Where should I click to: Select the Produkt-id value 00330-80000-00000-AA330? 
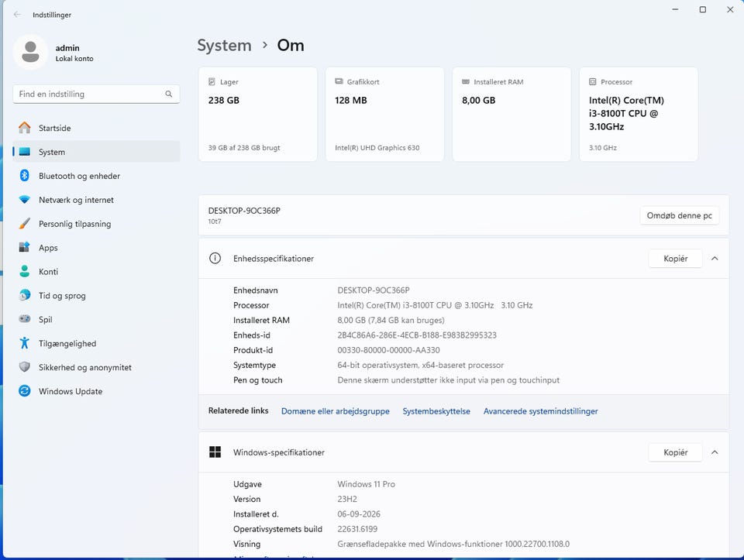388,350
